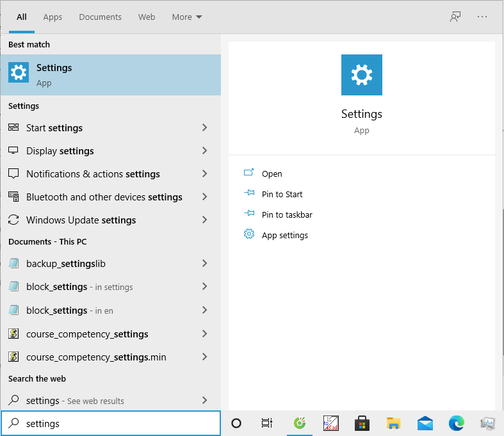504x436 pixels.
Task: Click the large Settings gear icon in preview
Action: (x=362, y=75)
